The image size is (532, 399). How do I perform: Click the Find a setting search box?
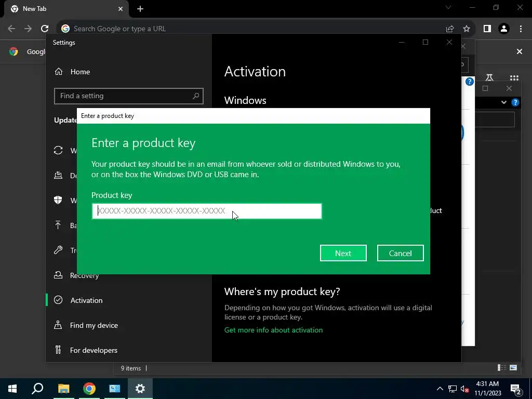pyautogui.click(x=129, y=96)
